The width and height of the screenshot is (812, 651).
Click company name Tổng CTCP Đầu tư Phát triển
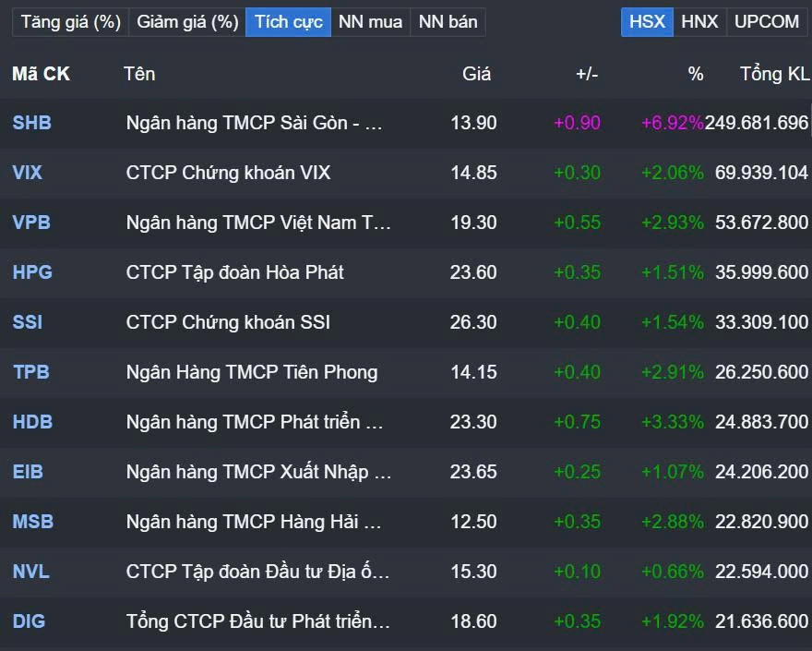(257, 621)
